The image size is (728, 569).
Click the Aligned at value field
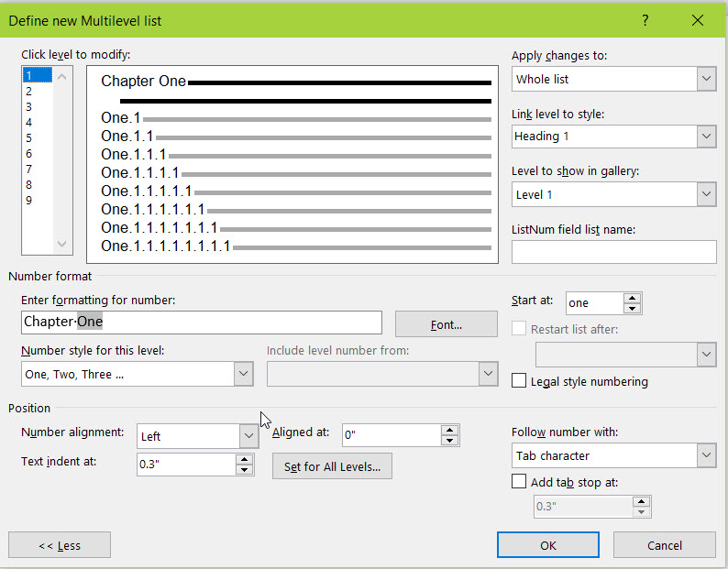pyautogui.click(x=392, y=435)
